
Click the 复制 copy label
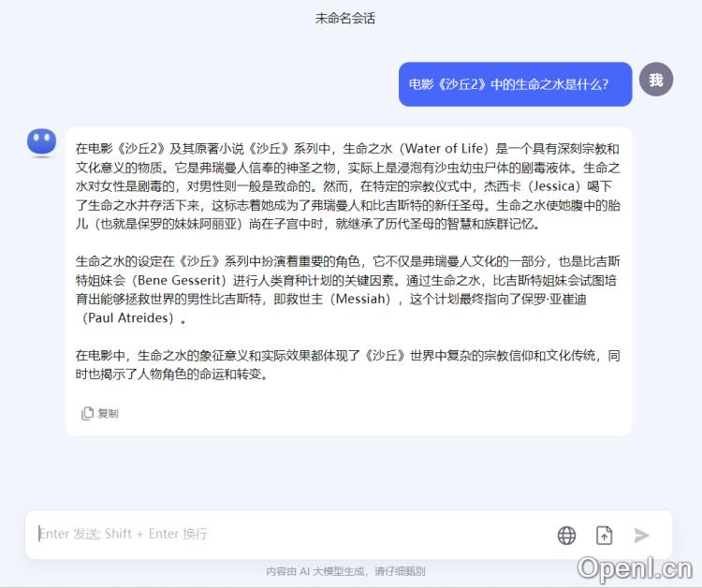click(x=108, y=413)
